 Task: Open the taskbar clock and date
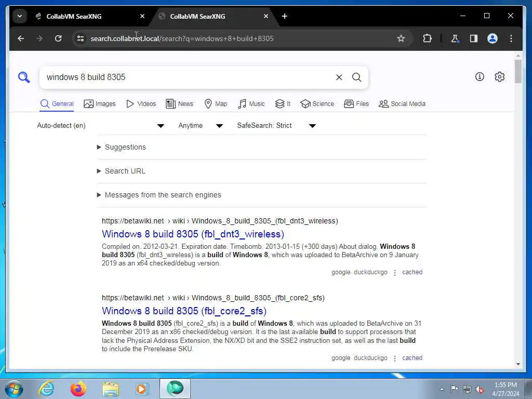(x=506, y=389)
